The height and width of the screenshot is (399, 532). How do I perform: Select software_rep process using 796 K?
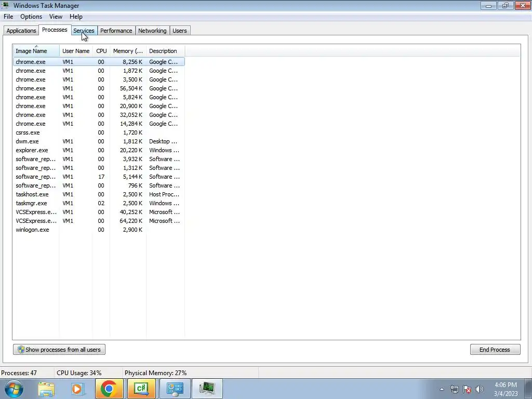coord(99,185)
